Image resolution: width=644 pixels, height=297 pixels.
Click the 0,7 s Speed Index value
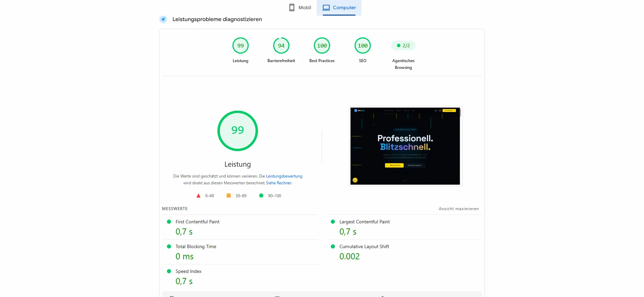[x=184, y=281]
